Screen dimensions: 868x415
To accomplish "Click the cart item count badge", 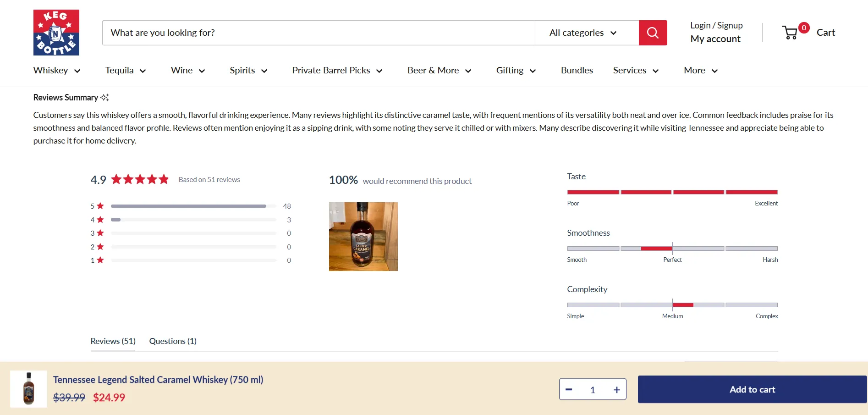I will [x=804, y=28].
